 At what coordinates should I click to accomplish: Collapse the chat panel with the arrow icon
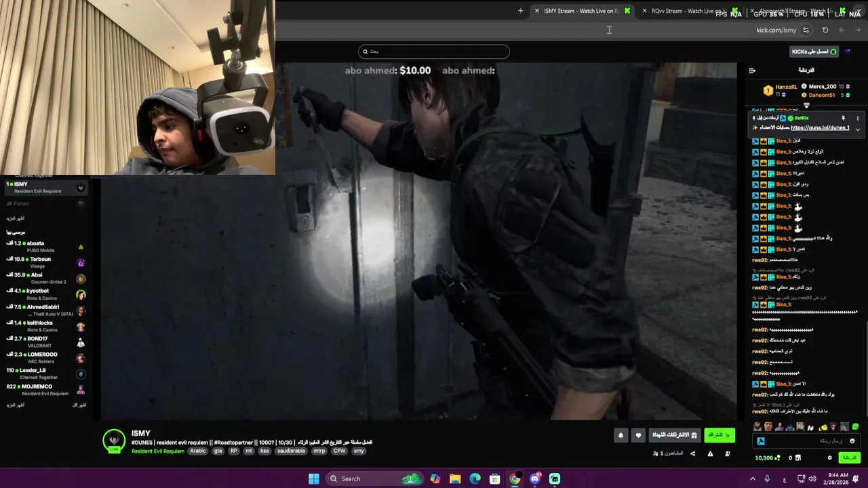(x=752, y=70)
